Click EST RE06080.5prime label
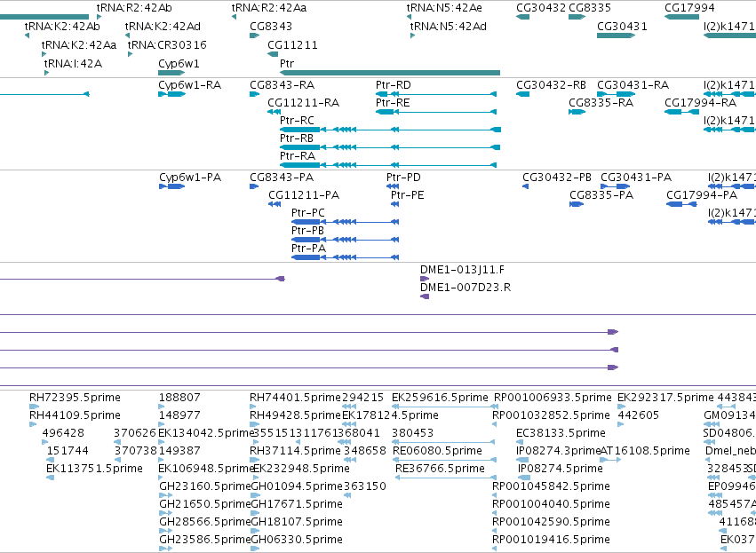The width and height of the screenshot is (756, 553). point(437,451)
